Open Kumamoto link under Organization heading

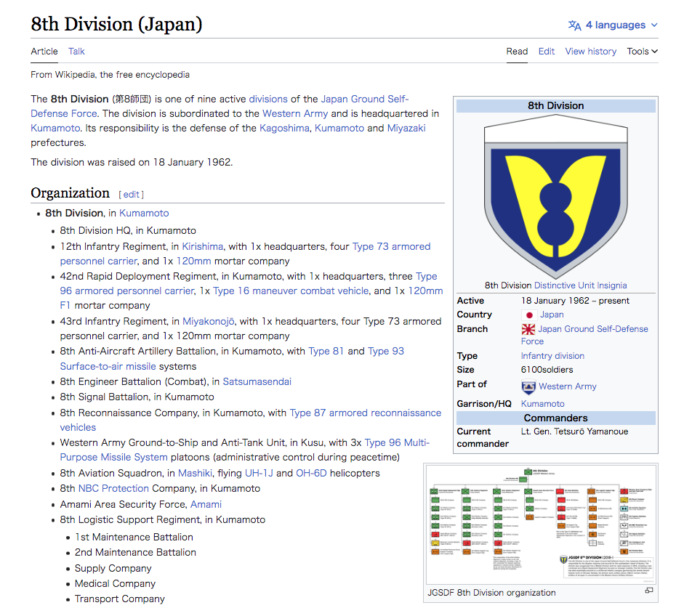coord(144,214)
